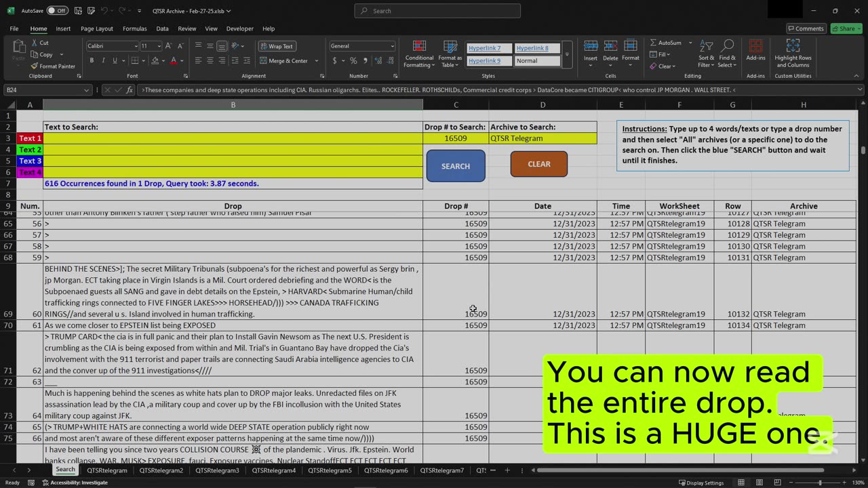Click Highlight Rows and Columns

[x=793, y=54]
